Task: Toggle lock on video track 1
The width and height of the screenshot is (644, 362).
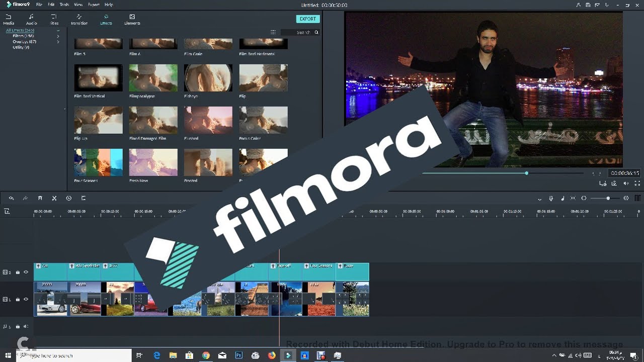Action: pyautogui.click(x=18, y=299)
